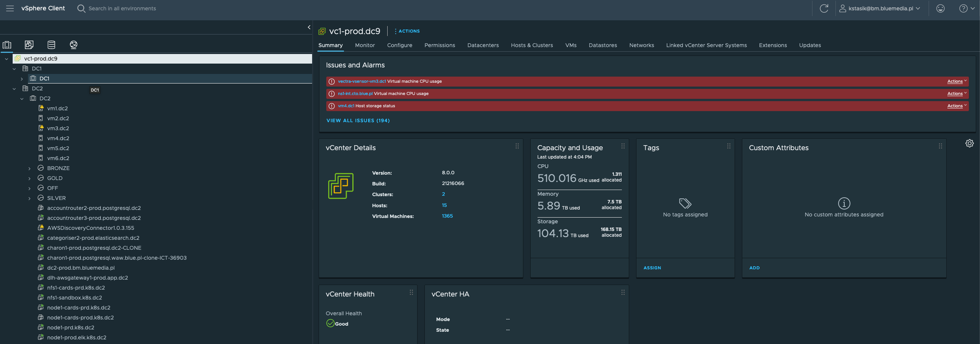
Task: Click VIEW ALL ISSUES (194) link
Action: [x=358, y=120]
